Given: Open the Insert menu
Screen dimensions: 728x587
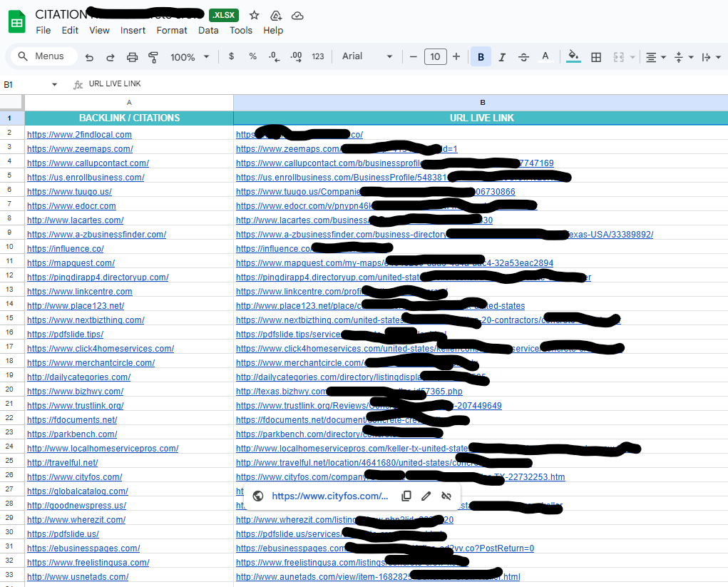Looking at the screenshot, I should (133, 30).
